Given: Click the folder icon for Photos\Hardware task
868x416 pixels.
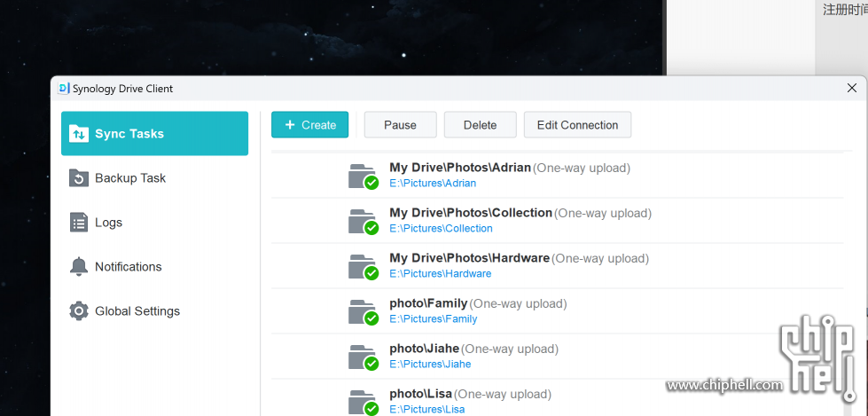Looking at the screenshot, I should click(x=364, y=268).
